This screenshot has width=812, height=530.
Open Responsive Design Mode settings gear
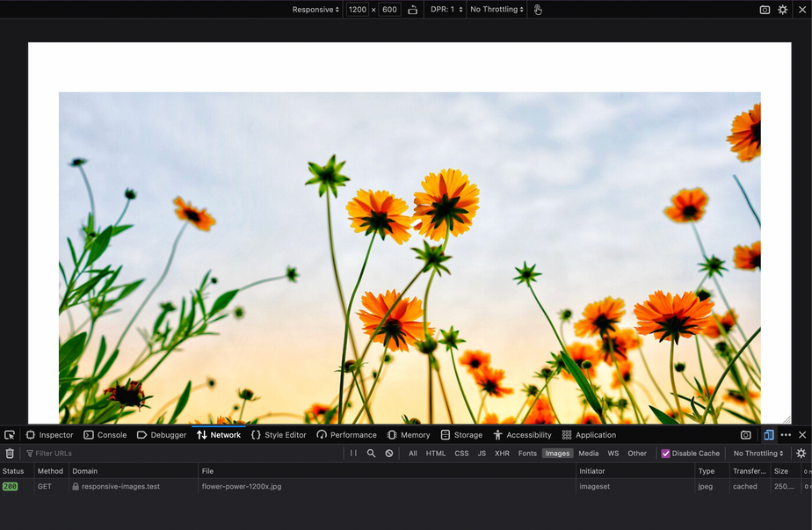click(782, 9)
